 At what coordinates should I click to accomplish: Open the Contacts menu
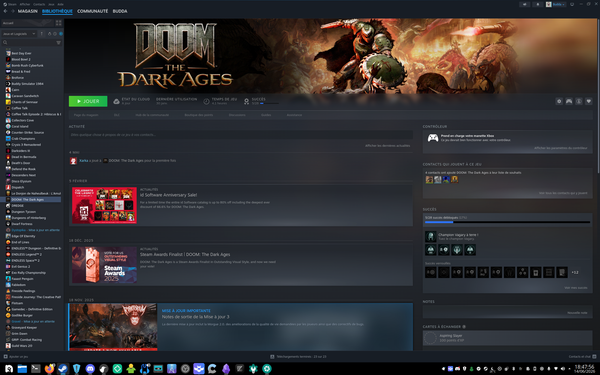[39, 4]
